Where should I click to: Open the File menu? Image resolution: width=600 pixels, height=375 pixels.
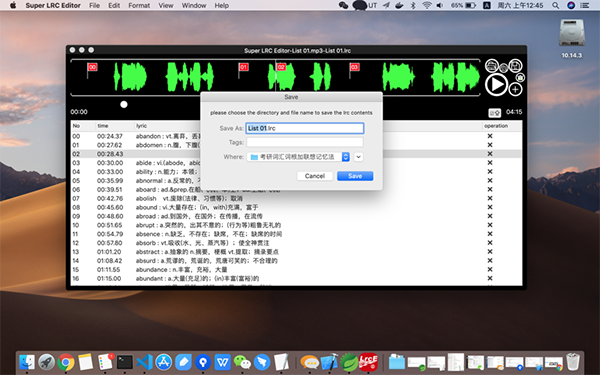tap(94, 5)
